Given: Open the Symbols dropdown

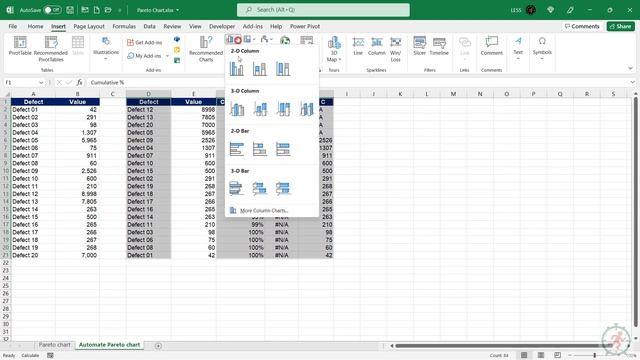Looking at the screenshot, I should point(542,49).
